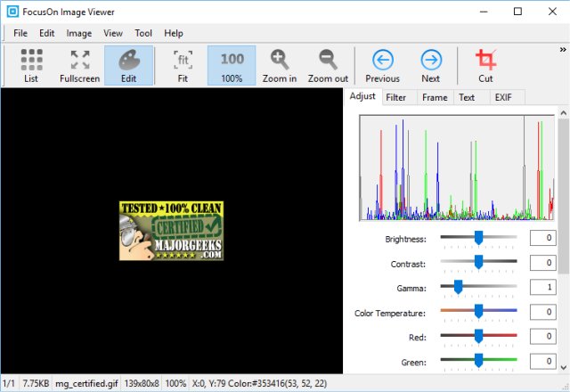Click the Red slider handle
Screen dimensions: 570x392
click(479, 337)
